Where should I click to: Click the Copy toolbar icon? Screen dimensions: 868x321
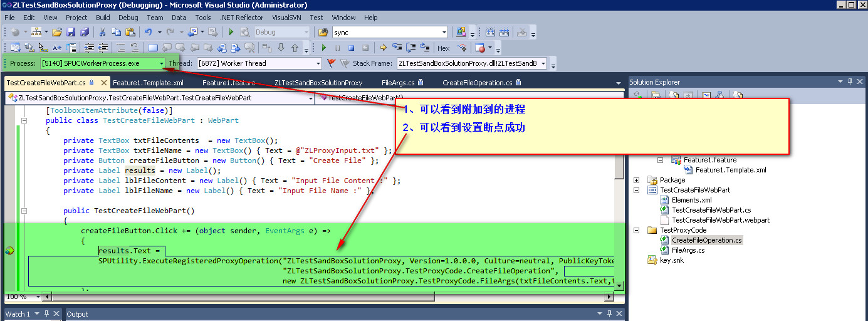click(x=116, y=31)
